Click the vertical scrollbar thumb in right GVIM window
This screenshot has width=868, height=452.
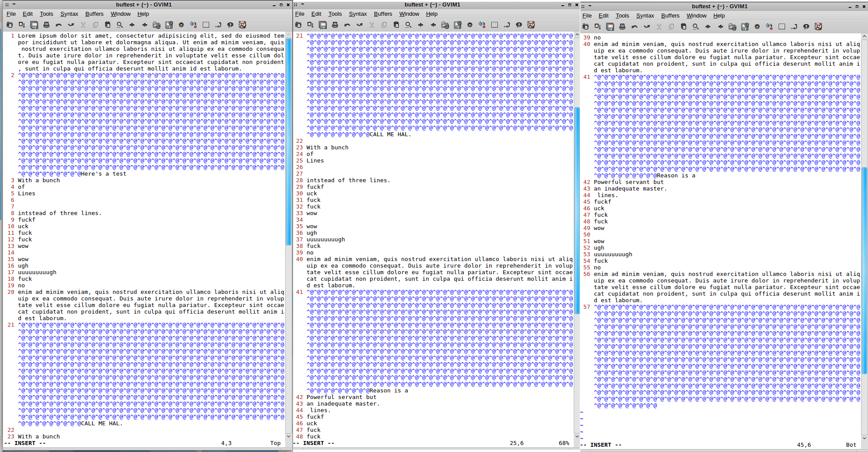pyautogui.click(x=864, y=271)
